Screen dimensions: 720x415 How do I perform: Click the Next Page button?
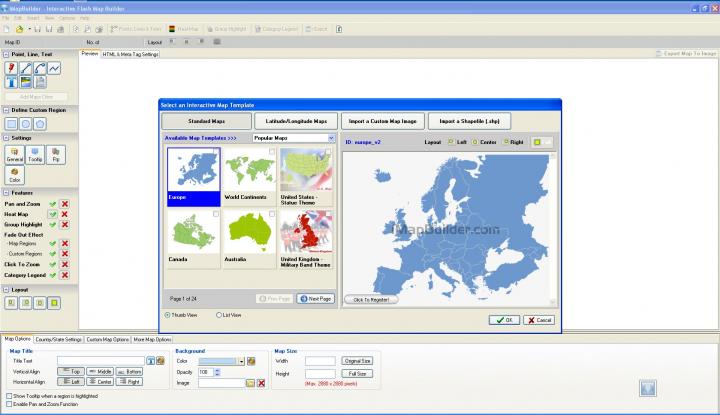click(315, 298)
